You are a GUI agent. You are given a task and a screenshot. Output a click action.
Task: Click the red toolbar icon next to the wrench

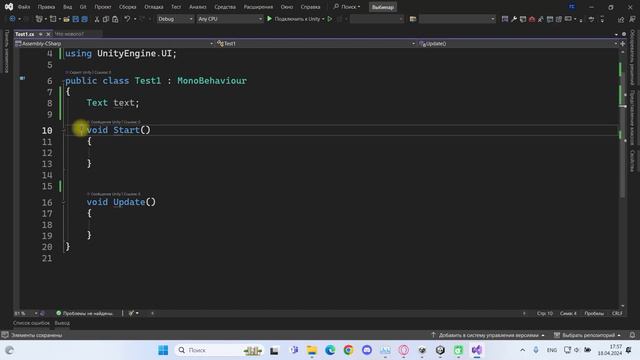coord(532,19)
